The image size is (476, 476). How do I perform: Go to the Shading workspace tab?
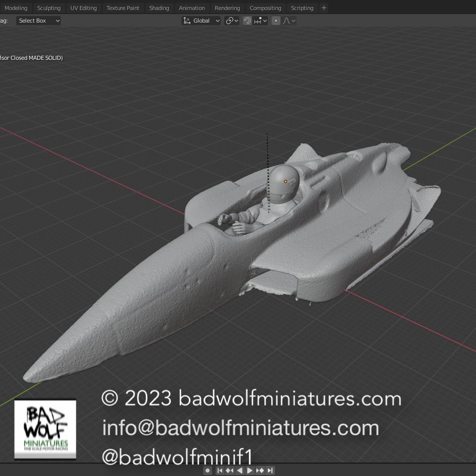[159, 8]
